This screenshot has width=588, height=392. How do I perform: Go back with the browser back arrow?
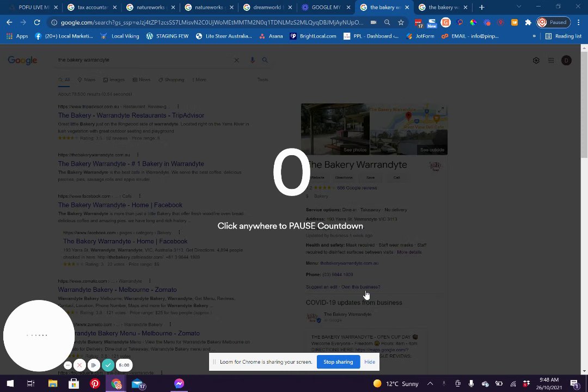(x=9, y=22)
